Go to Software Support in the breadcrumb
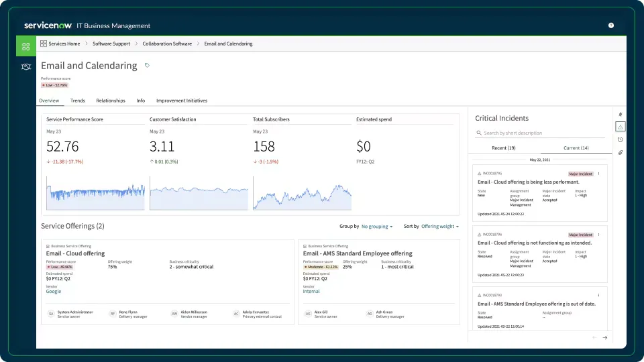Viewport: 644px width, 362px height. pos(111,44)
